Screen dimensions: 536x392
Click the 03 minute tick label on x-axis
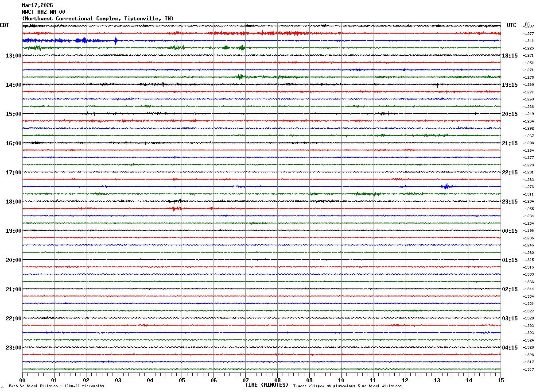(x=118, y=380)
